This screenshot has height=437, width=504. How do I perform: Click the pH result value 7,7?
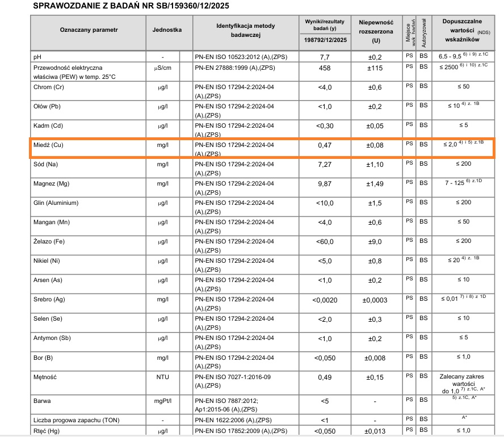324,57
